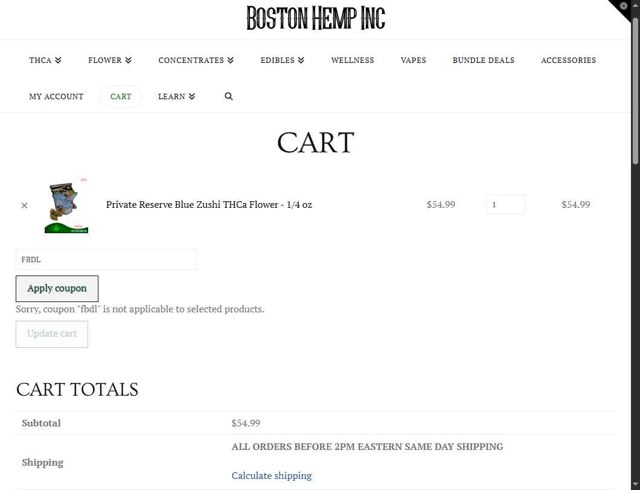Screen dimensions: 640x490
Task: Expand the Concentrates menu
Action: (196, 60)
